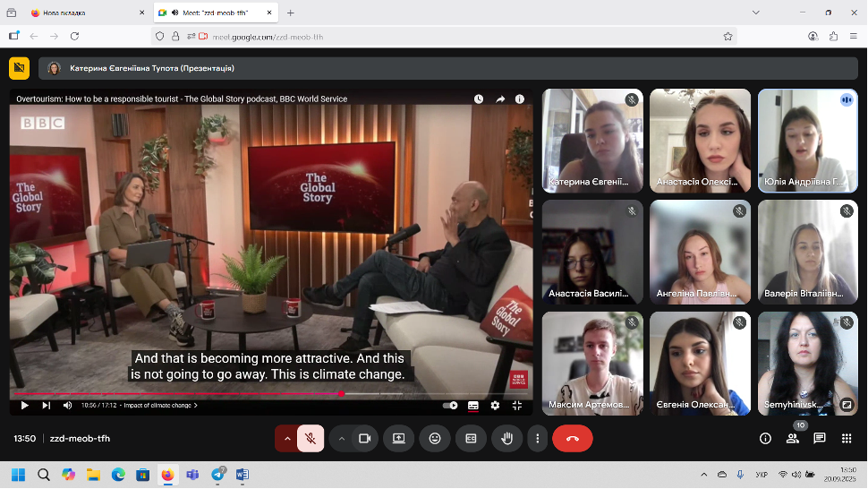Click the Present screen icon
This screenshot has width=868, height=489.
[x=399, y=438]
